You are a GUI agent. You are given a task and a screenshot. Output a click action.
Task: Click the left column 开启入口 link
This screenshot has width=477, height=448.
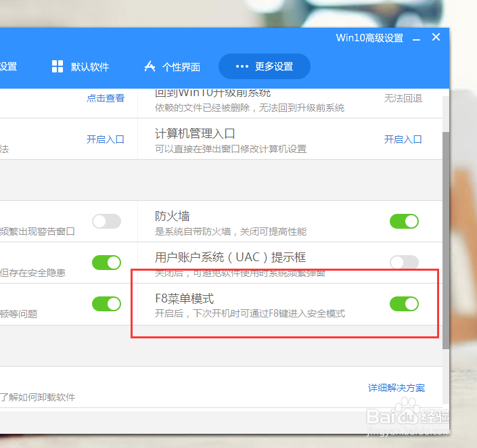[106, 139]
